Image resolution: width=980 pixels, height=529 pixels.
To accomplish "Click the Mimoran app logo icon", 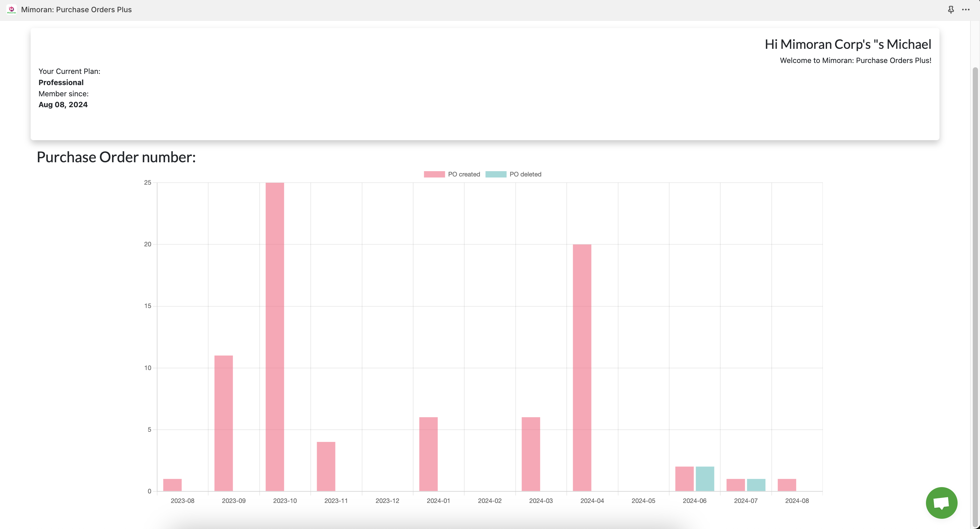I will [x=12, y=10].
